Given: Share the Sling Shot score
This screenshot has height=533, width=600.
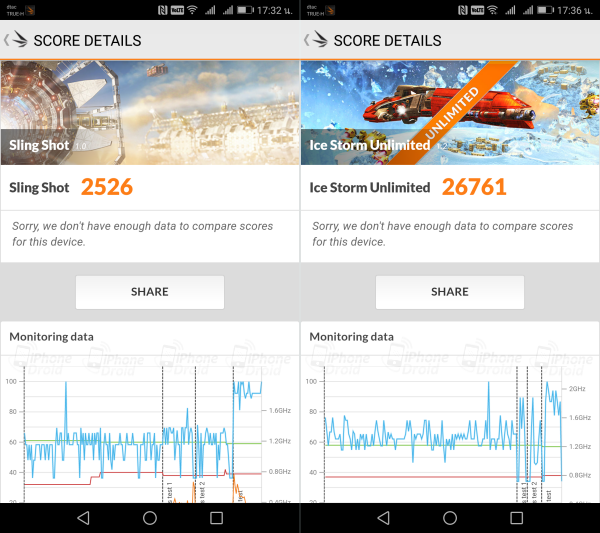Looking at the screenshot, I should click(x=150, y=292).
